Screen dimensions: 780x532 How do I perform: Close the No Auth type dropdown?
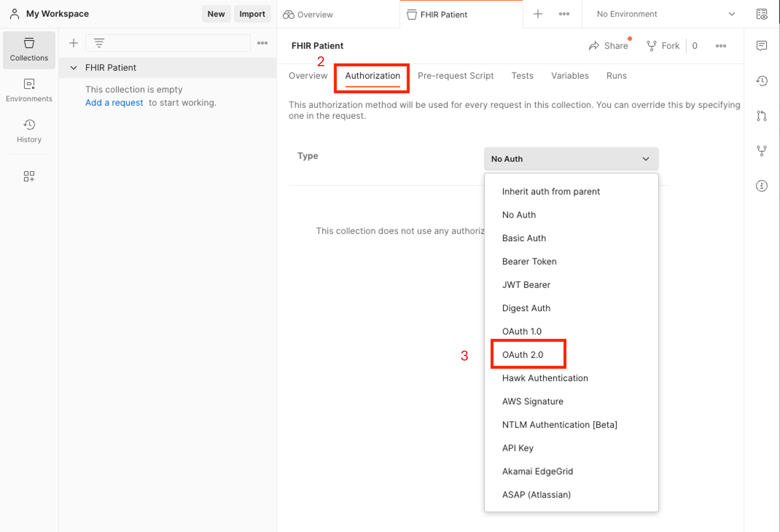[571, 159]
